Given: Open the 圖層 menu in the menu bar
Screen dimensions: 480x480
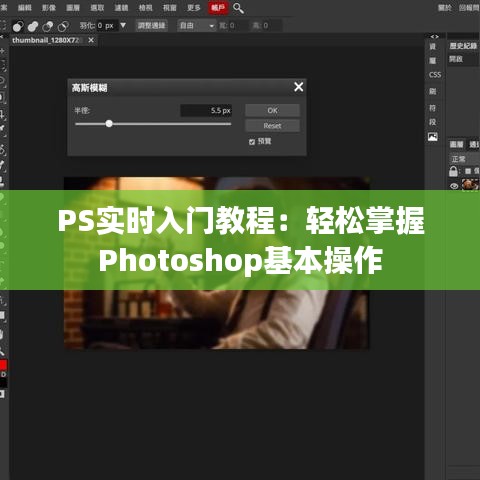Looking at the screenshot, I should (x=73, y=8).
